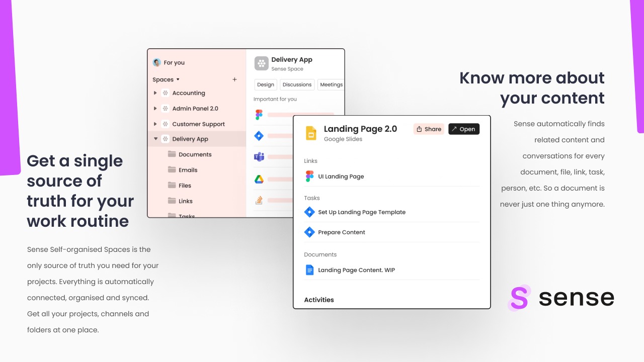Screen dimensions: 644x362
Task: Expand the Customer Support space
Action: pyautogui.click(x=155, y=124)
